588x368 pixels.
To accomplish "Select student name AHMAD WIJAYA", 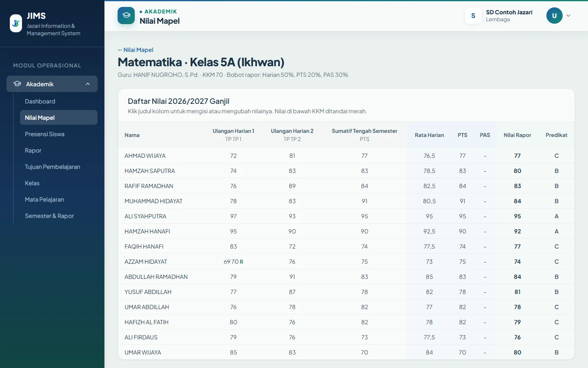I will click(x=145, y=156).
